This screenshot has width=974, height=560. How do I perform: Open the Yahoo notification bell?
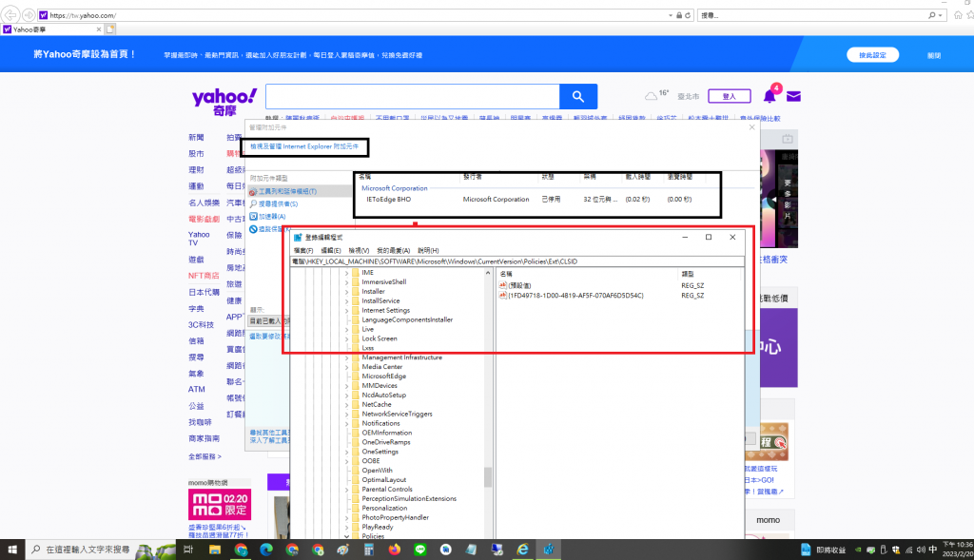coord(769,96)
